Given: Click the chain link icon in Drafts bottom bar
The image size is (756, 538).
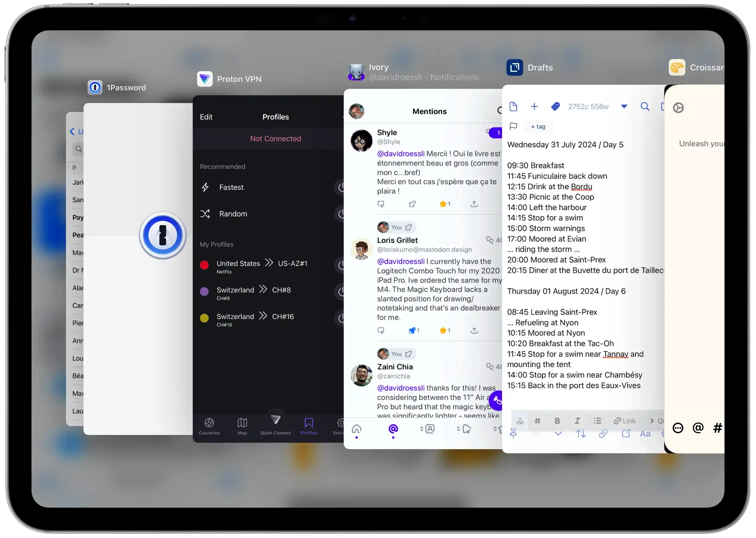Looking at the screenshot, I should tap(603, 433).
